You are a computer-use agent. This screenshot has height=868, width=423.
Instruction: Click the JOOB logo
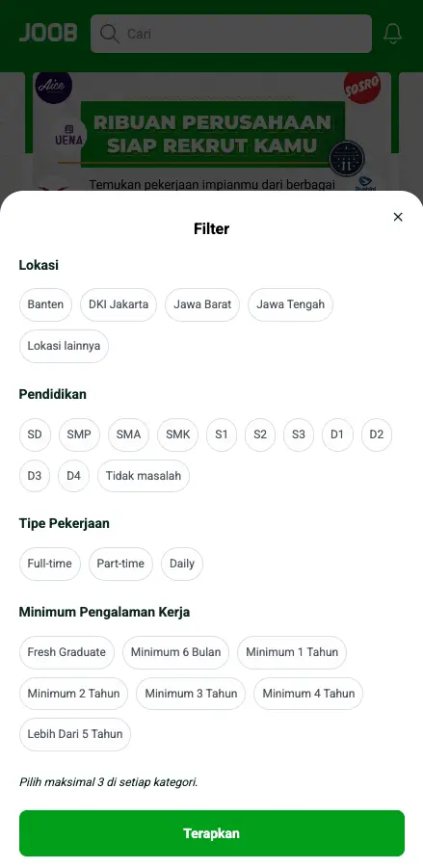coord(48,33)
